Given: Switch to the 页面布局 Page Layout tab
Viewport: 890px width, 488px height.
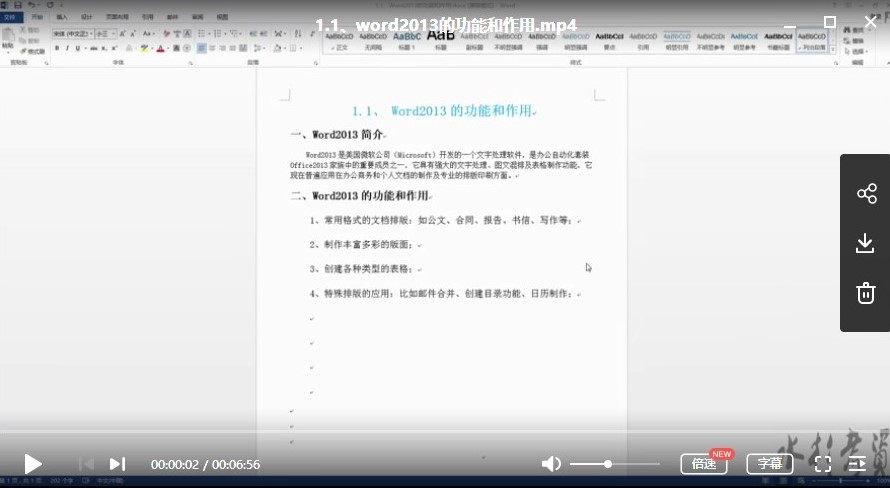Looking at the screenshot, I should [117, 17].
